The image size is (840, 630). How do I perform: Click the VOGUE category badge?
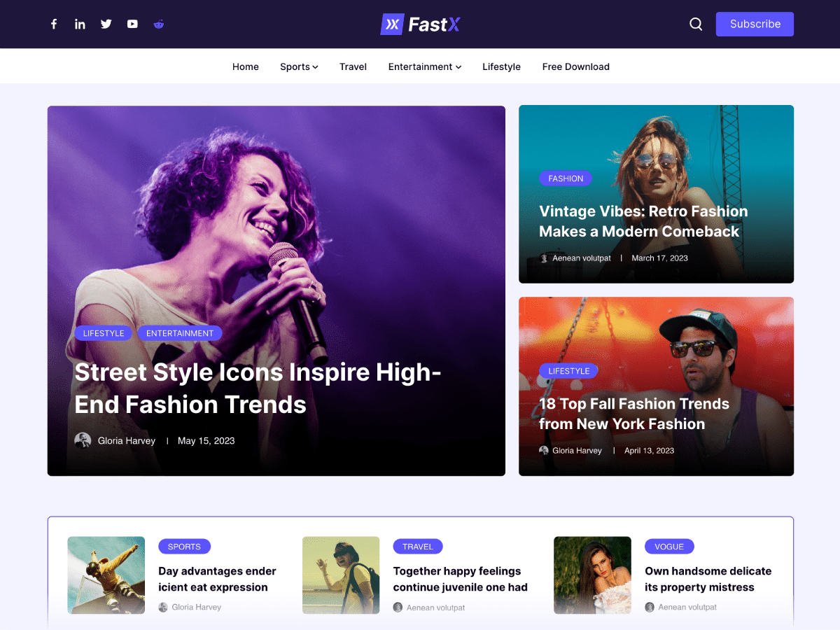(x=669, y=546)
